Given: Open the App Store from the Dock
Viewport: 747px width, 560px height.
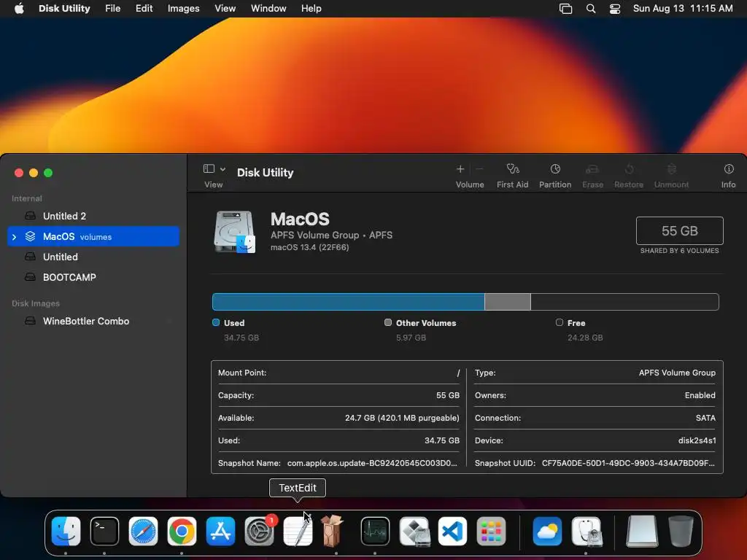Looking at the screenshot, I should [x=220, y=531].
